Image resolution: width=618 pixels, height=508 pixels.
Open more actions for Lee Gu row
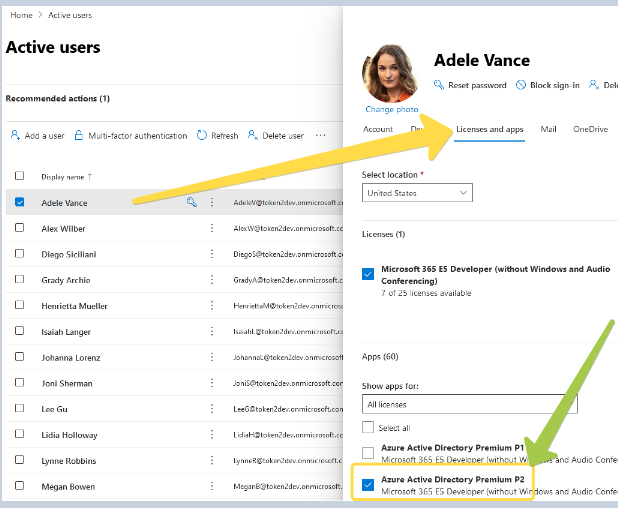click(x=212, y=409)
